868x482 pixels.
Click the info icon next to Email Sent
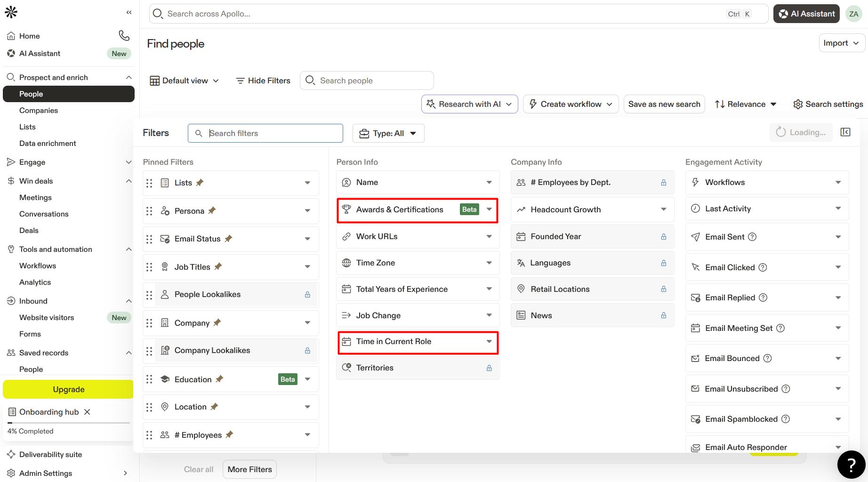click(752, 237)
